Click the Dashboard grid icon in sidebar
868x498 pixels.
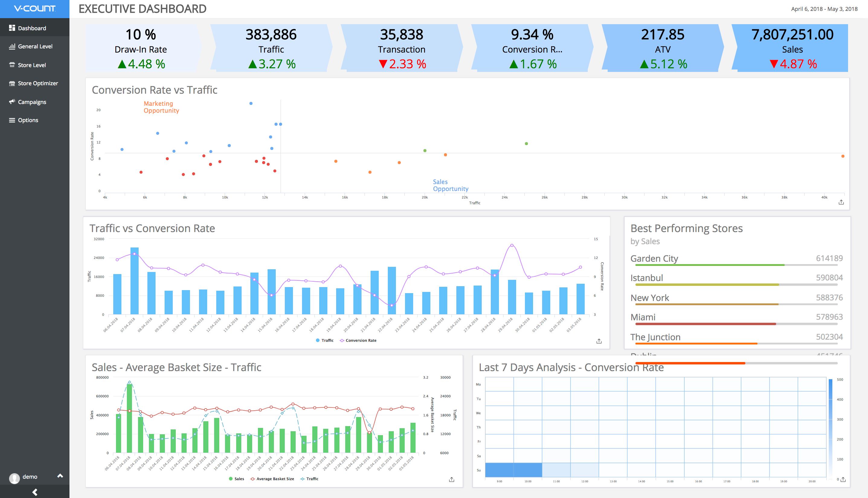(12, 28)
